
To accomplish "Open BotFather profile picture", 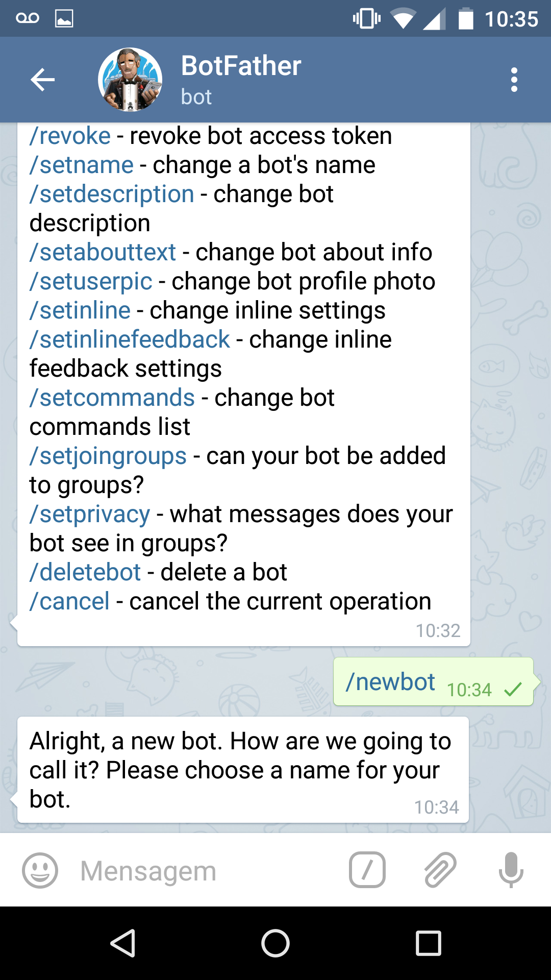I will pos(130,80).
